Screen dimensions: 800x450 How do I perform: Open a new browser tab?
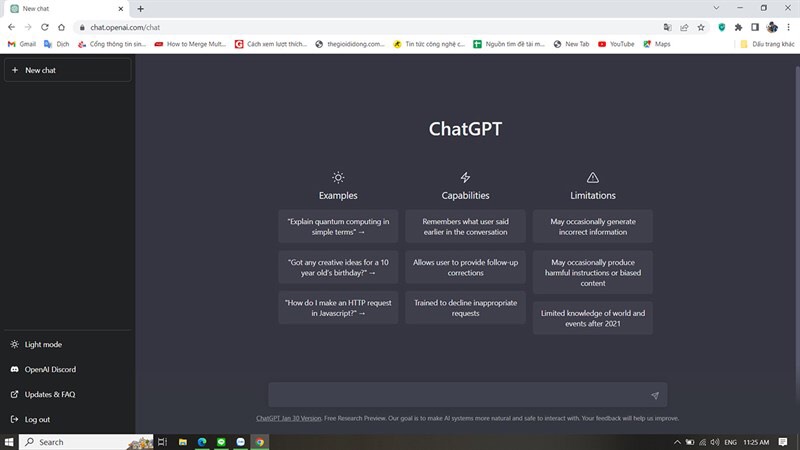click(140, 9)
